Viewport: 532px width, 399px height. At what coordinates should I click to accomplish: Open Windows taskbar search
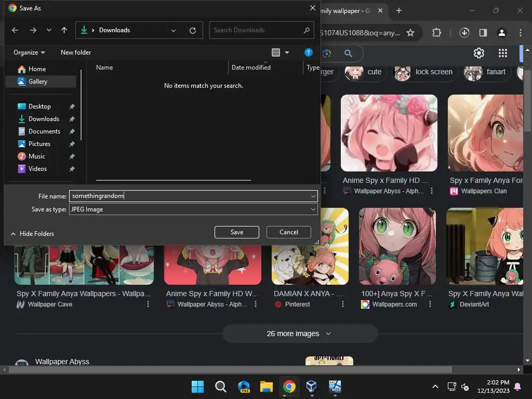[x=220, y=387]
